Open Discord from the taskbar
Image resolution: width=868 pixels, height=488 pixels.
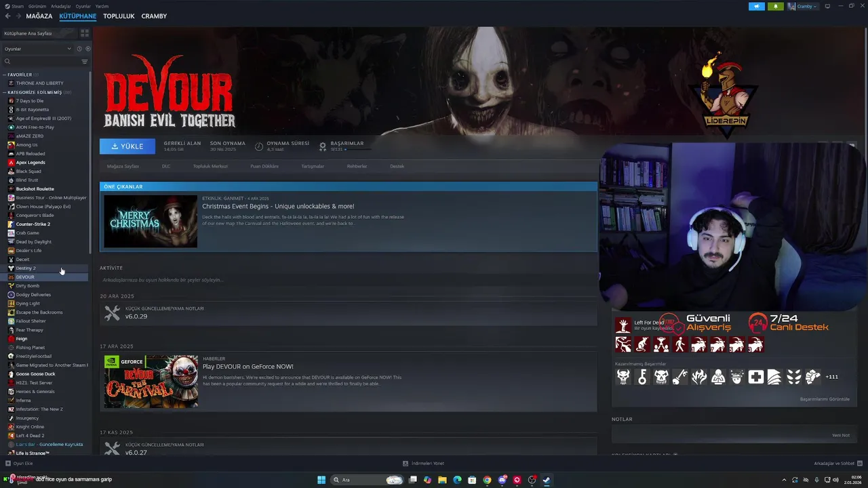click(502, 480)
